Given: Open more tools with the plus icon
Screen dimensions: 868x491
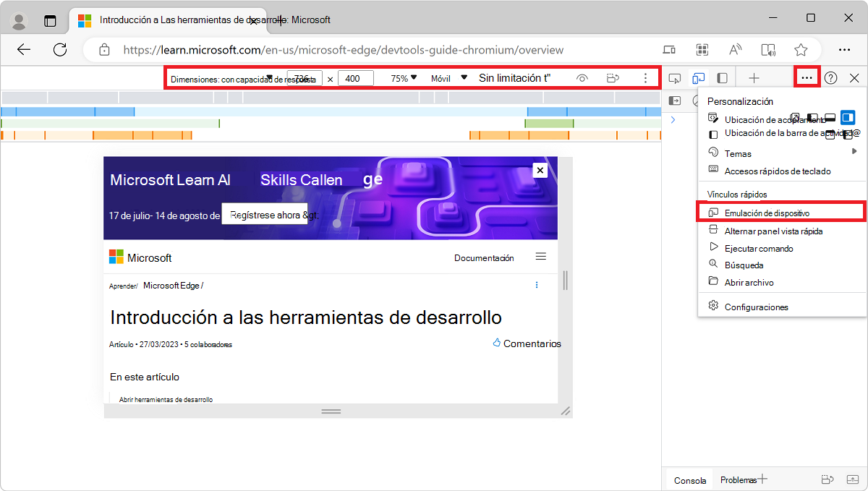Looking at the screenshot, I should (x=754, y=77).
